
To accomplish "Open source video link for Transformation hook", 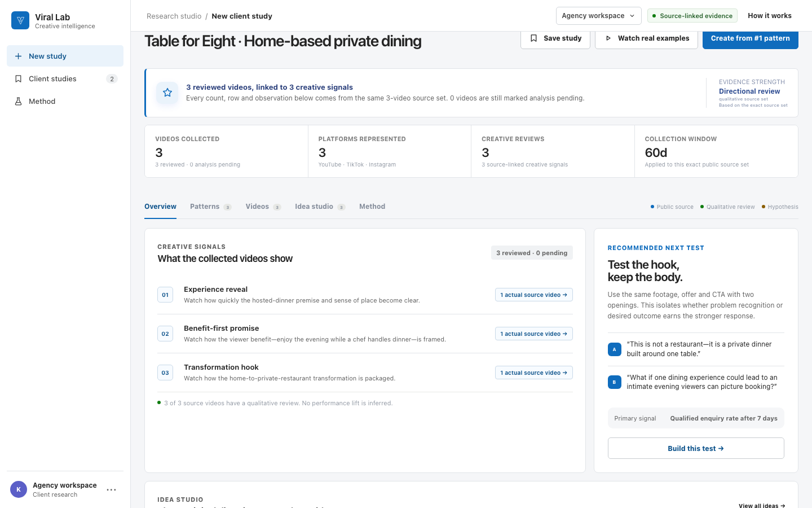I will (x=533, y=373).
